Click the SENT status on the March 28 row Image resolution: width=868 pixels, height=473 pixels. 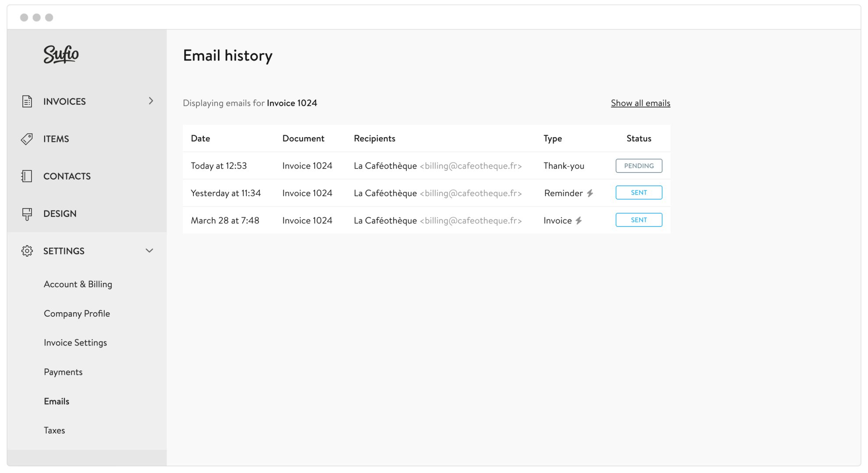[639, 219]
